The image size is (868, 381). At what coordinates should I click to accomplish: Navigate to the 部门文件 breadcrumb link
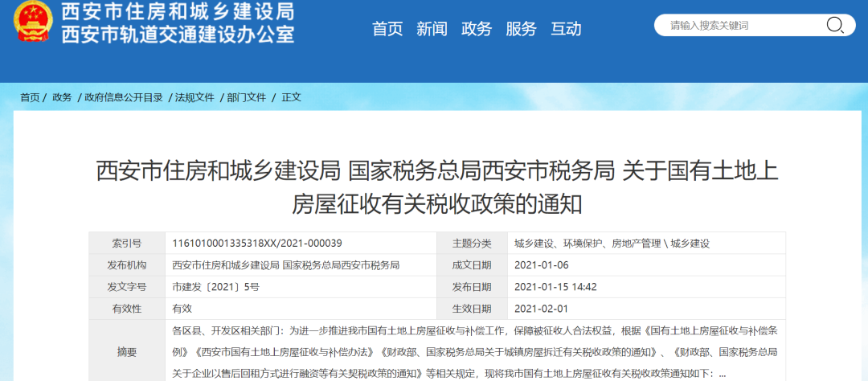tap(246, 97)
